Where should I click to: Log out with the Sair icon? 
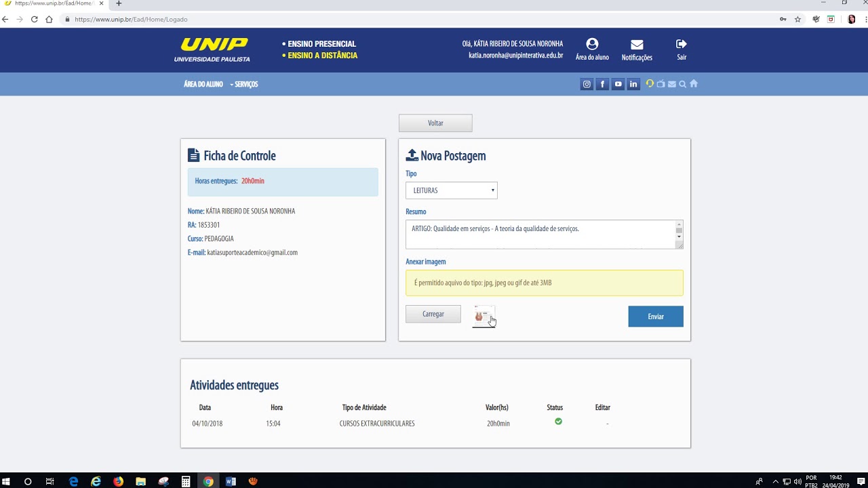coord(682,44)
